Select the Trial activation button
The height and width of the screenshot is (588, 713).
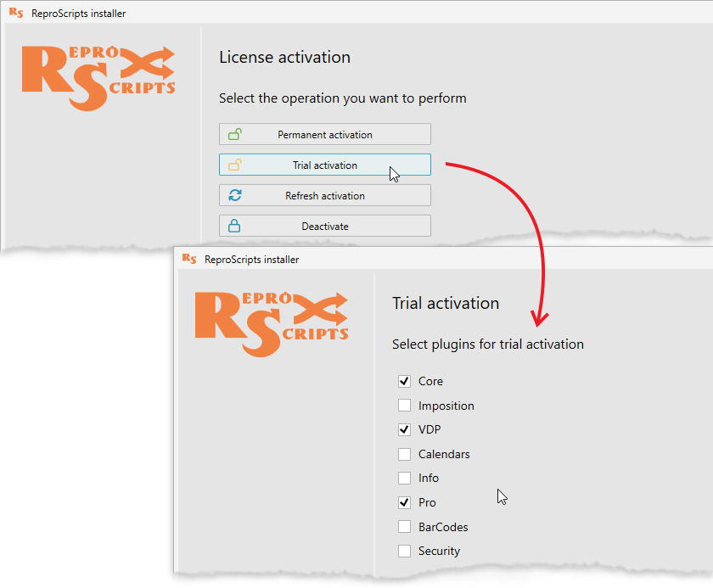(325, 164)
